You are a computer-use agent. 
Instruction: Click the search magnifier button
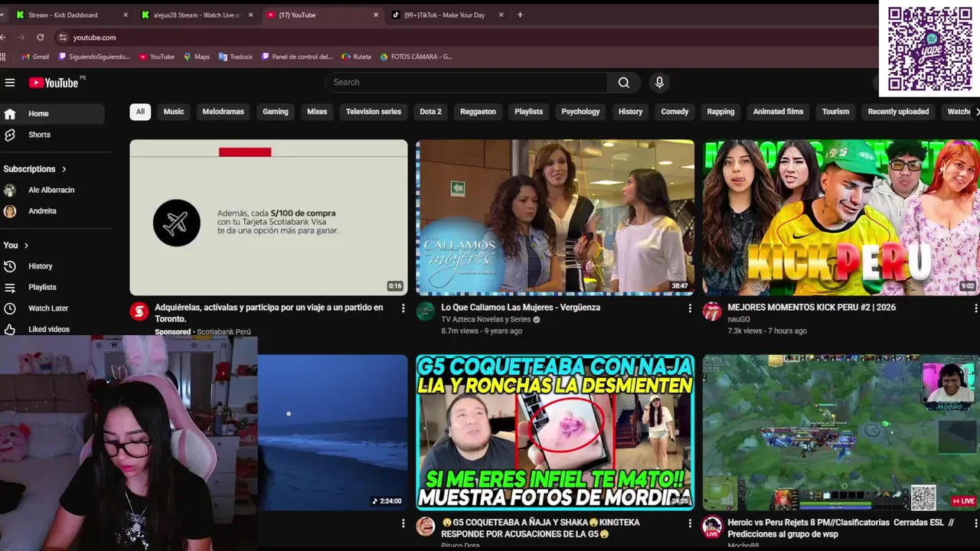coord(624,83)
